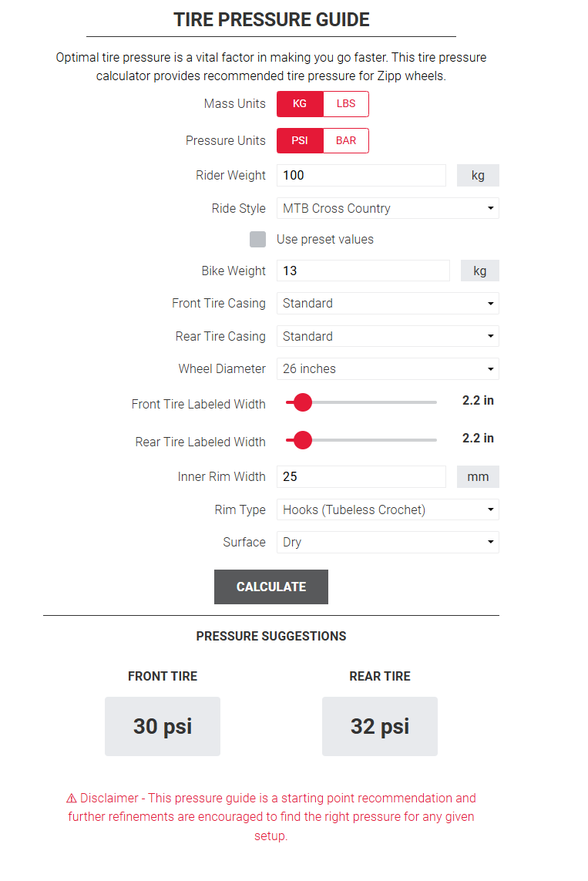The height and width of the screenshot is (881, 588).
Task: Click the Rear Tire Labeled Width slider handle
Action: pos(303,440)
